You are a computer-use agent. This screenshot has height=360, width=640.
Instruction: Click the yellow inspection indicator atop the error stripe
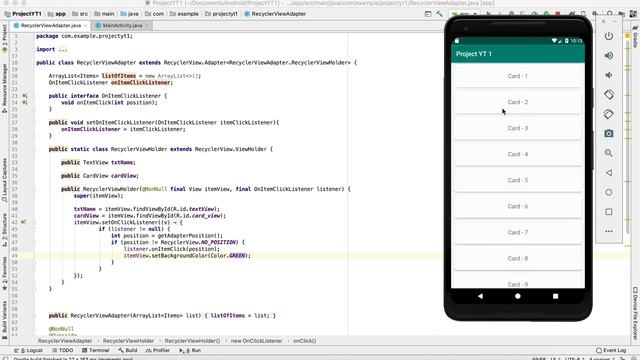(x=627, y=36)
